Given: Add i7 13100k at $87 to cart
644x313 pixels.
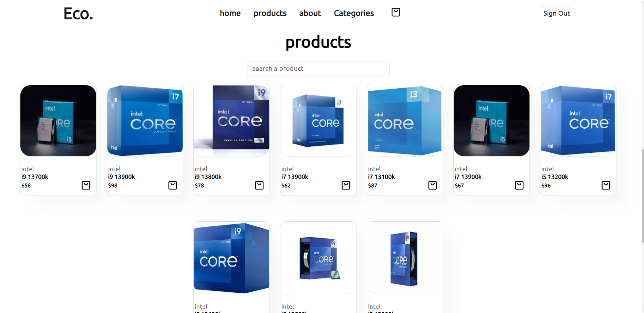Looking at the screenshot, I should (x=433, y=185).
